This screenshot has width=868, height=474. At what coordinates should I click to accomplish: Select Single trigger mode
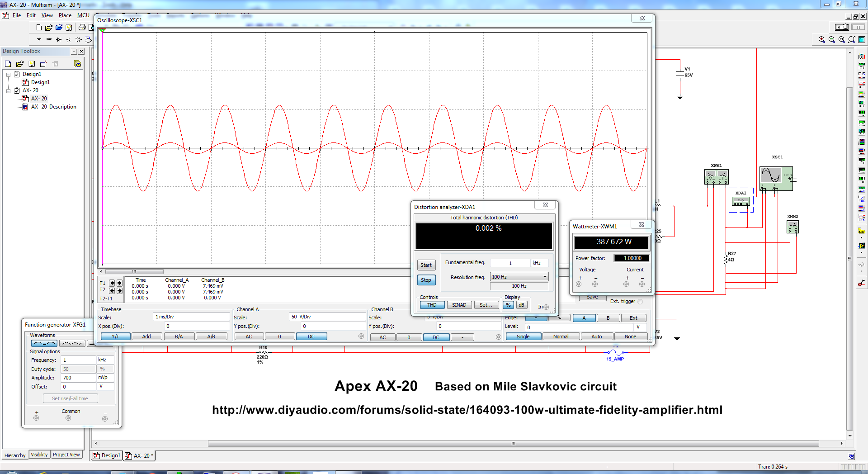click(523, 337)
